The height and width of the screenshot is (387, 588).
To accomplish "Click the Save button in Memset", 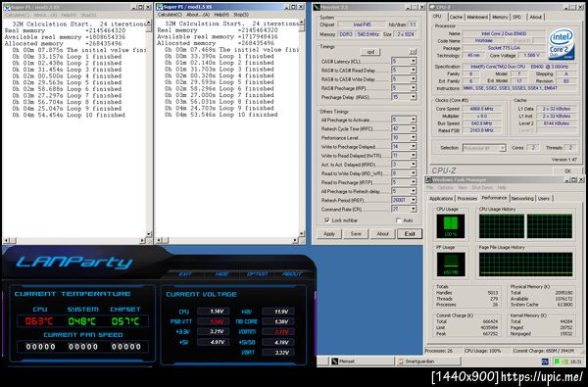I will pos(356,233).
